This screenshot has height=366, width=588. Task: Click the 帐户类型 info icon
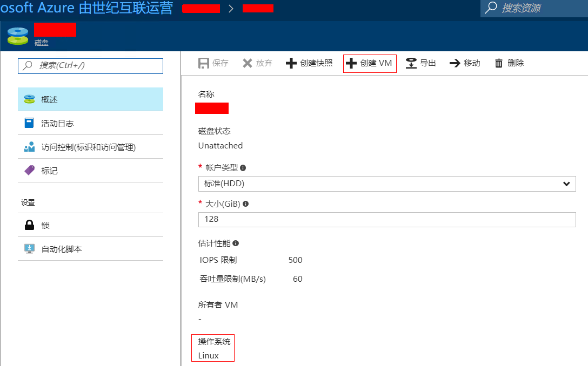tap(243, 168)
